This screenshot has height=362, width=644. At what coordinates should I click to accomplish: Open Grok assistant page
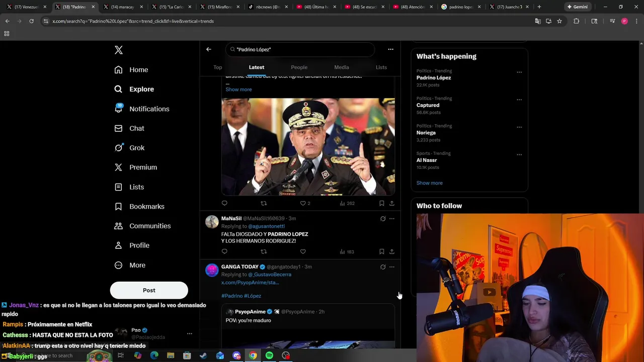click(129, 148)
